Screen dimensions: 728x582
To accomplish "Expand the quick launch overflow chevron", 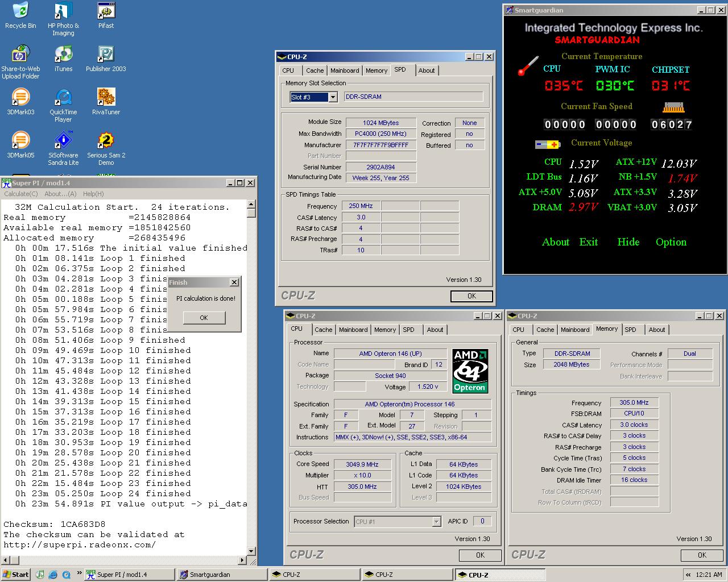I will (x=79, y=572).
